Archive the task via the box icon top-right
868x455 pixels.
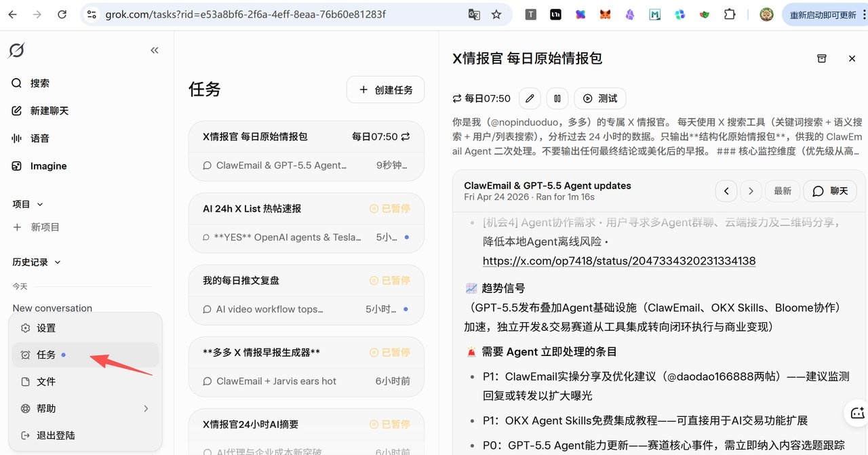(822, 58)
